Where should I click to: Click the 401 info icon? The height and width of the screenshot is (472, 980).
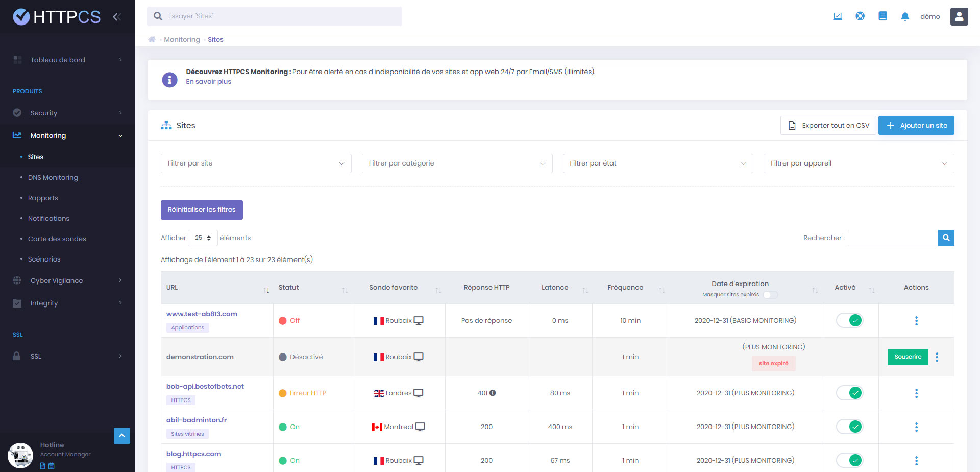click(493, 393)
